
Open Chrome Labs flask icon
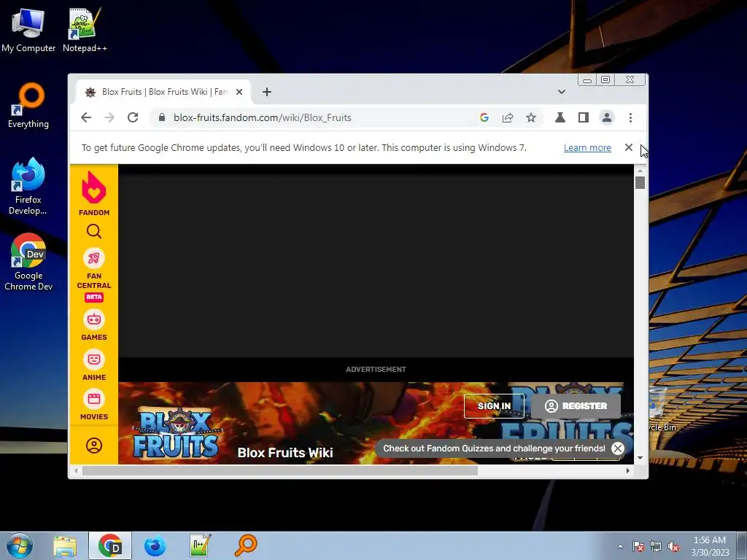[560, 117]
